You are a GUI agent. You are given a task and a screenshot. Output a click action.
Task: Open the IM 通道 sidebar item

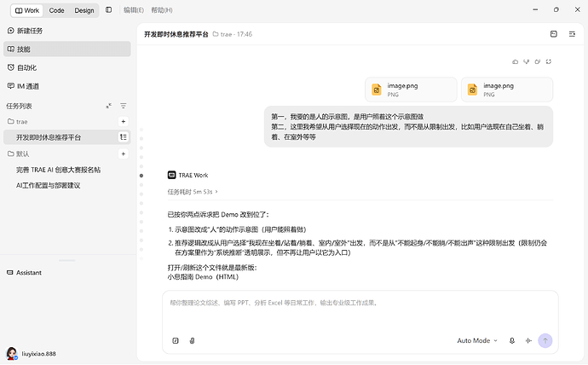[67, 86]
